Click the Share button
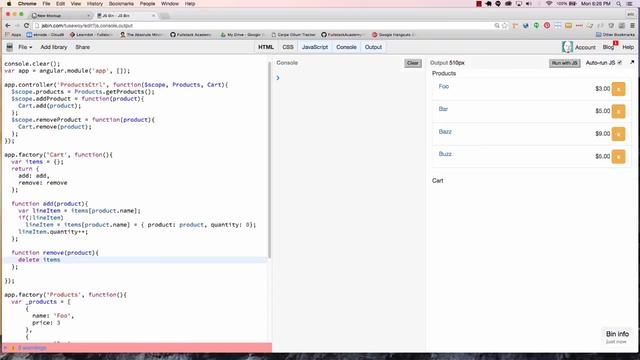This screenshot has height=360, width=640. pos(82,47)
